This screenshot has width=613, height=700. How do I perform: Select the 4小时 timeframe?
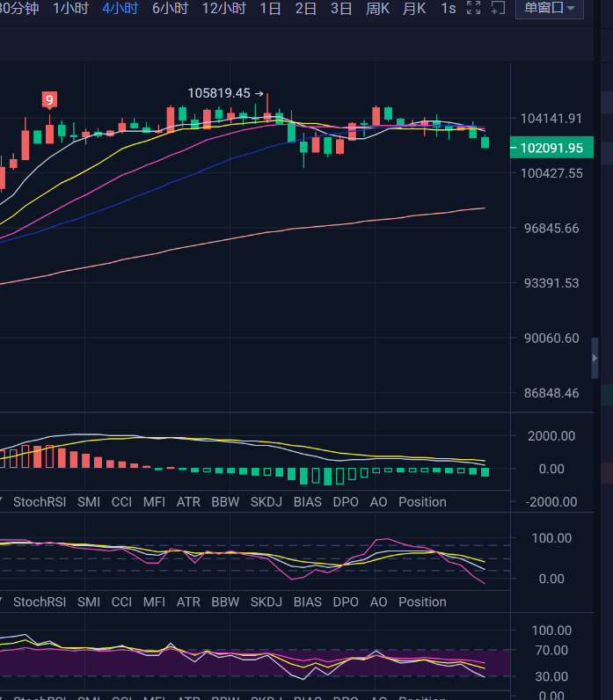120,8
